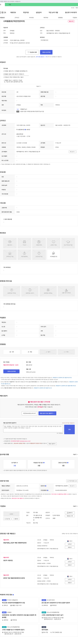
Task: Open the 취업지원 menu
Action: (26, 12)
